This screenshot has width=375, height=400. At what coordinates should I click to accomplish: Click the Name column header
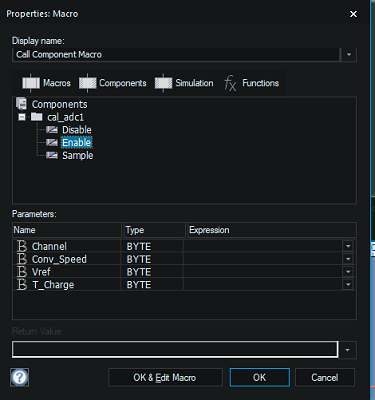67,230
